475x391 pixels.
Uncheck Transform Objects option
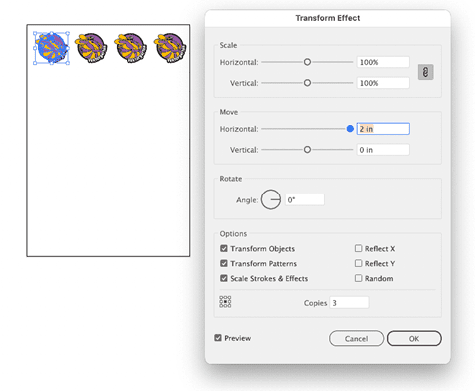224,248
